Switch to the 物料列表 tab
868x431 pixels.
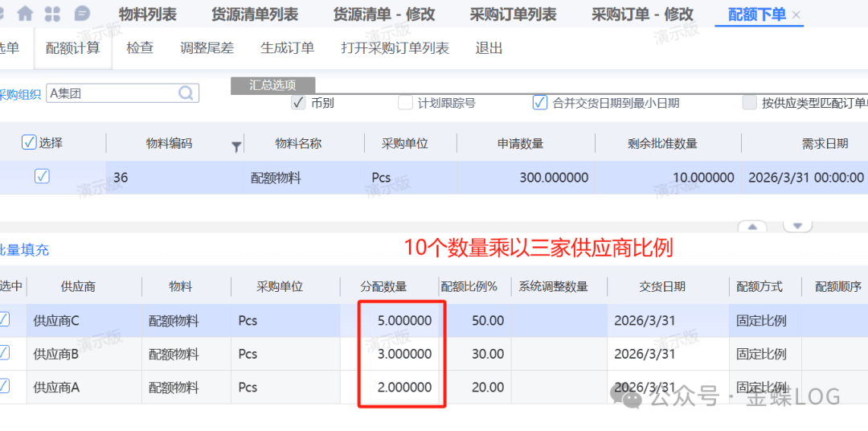point(147,14)
